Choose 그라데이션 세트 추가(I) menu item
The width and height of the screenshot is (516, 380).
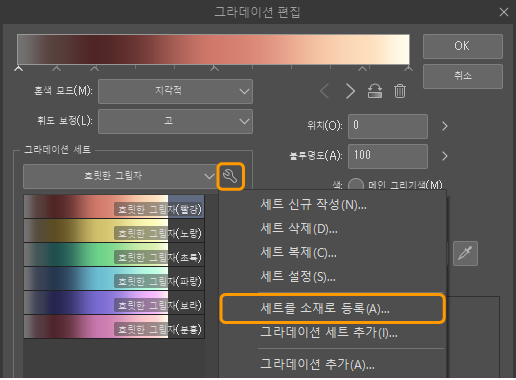tap(332, 332)
